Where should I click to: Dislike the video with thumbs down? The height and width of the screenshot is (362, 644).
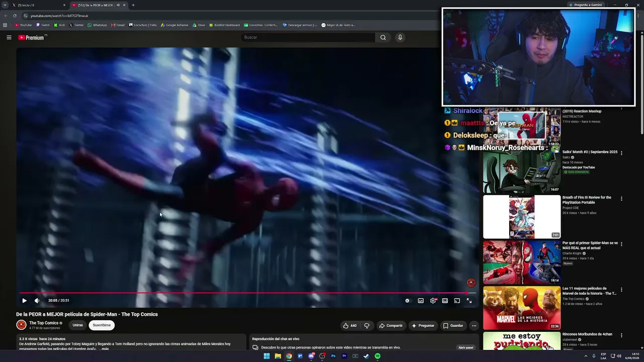coord(367,325)
